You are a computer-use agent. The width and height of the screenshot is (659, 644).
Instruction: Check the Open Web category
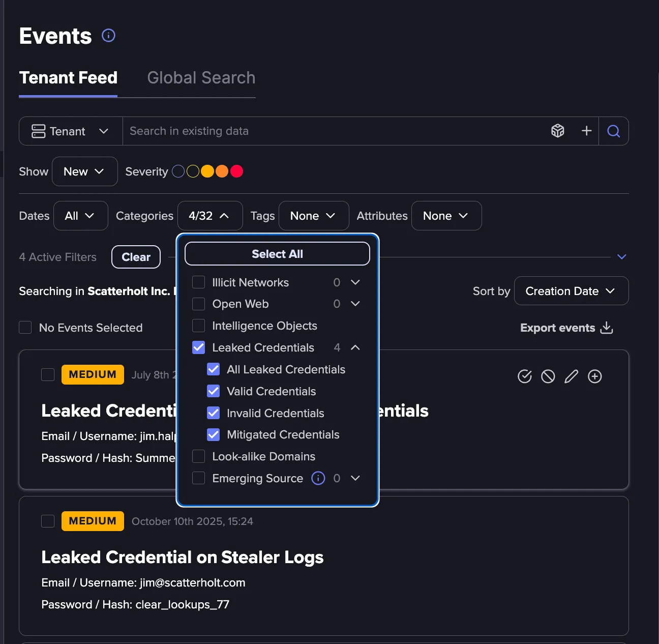coord(199,304)
